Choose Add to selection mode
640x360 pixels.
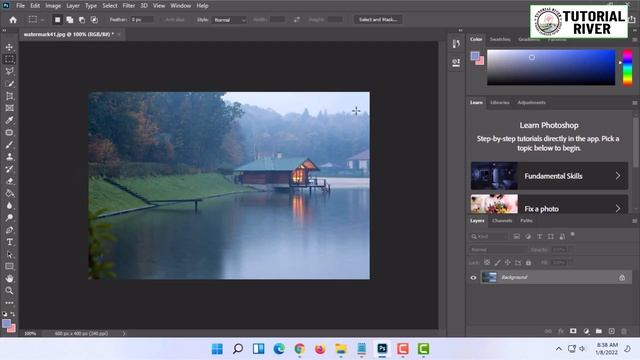coord(70,20)
